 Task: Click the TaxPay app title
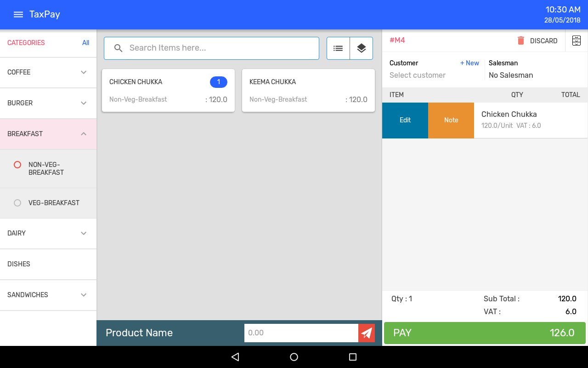point(45,14)
